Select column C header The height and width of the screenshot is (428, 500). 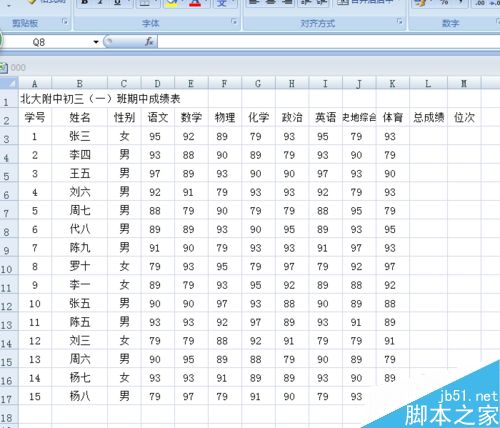click(x=124, y=83)
